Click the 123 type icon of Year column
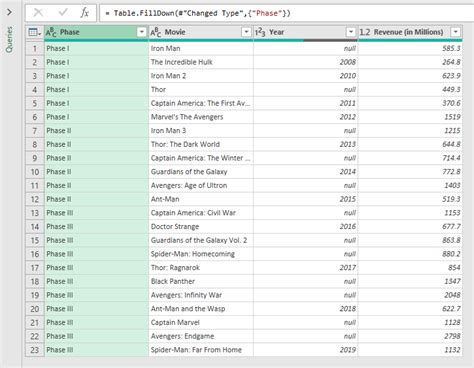 [260, 32]
